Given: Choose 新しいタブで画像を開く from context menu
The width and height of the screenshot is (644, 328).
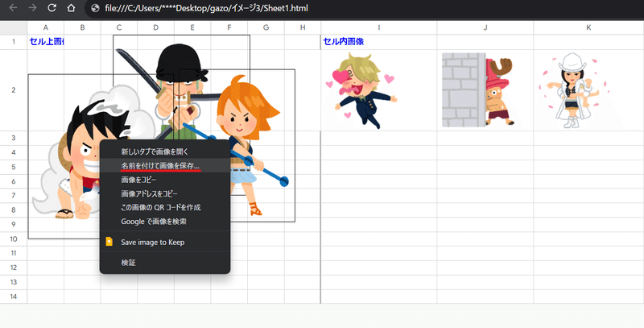Looking at the screenshot, I should point(165,152).
